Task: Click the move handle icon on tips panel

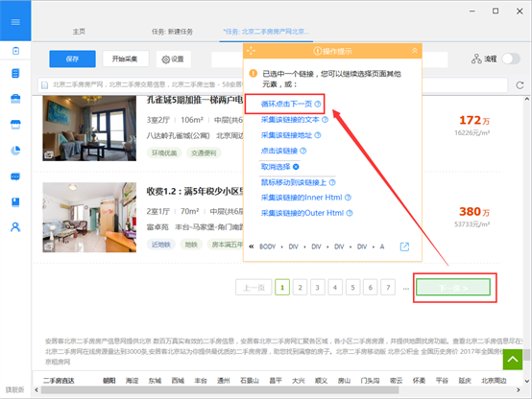Action: point(251,51)
